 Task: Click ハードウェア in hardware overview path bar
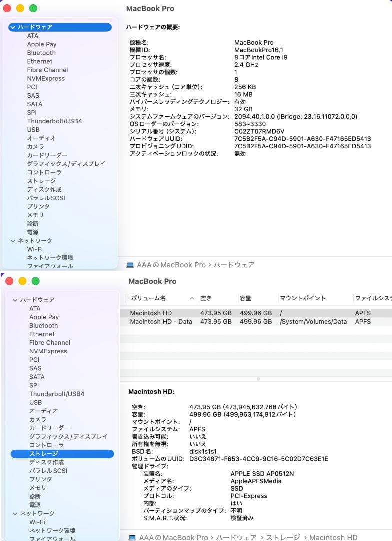point(234,265)
